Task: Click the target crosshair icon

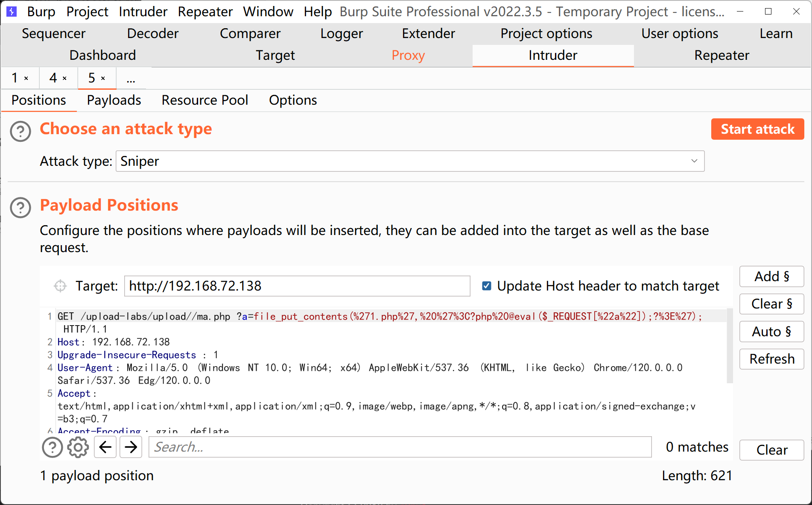Action: point(60,286)
